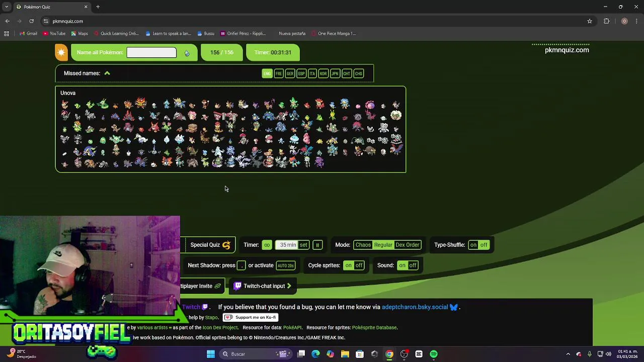Open the YouTube bookmark
The width and height of the screenshot is (644, 362).
pyautogui.click(x=54, y=34)
